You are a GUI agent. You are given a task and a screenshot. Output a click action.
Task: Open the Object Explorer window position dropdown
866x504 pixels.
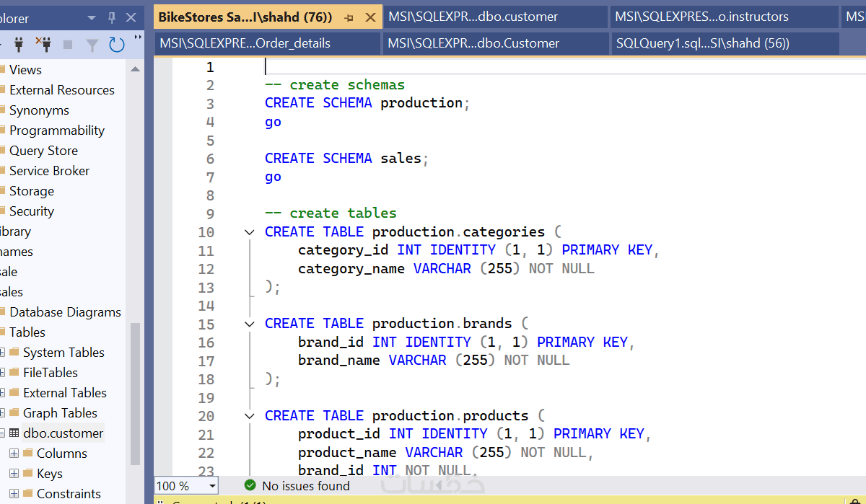[x=91, y=17]
